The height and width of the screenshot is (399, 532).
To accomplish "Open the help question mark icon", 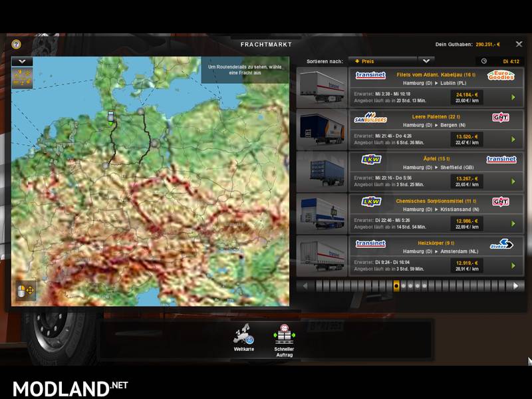I will [16, 45].
